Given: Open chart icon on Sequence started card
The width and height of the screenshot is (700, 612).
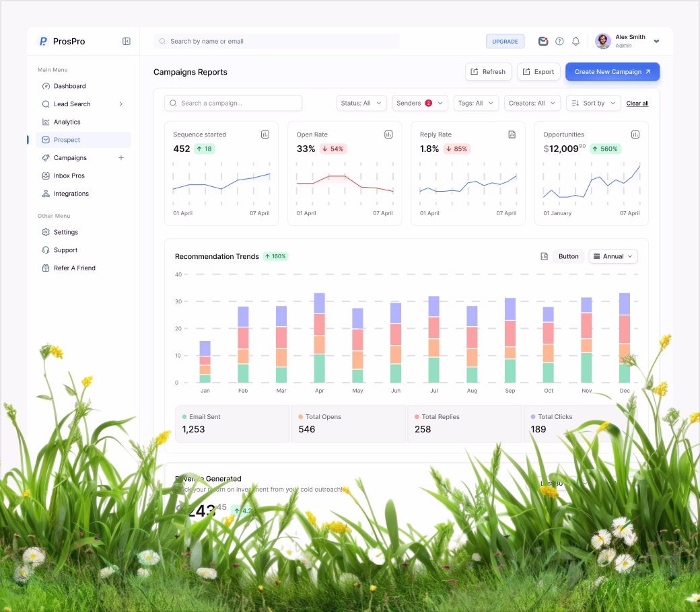Looking at the screenshot, I should click(x=265, y=135).
